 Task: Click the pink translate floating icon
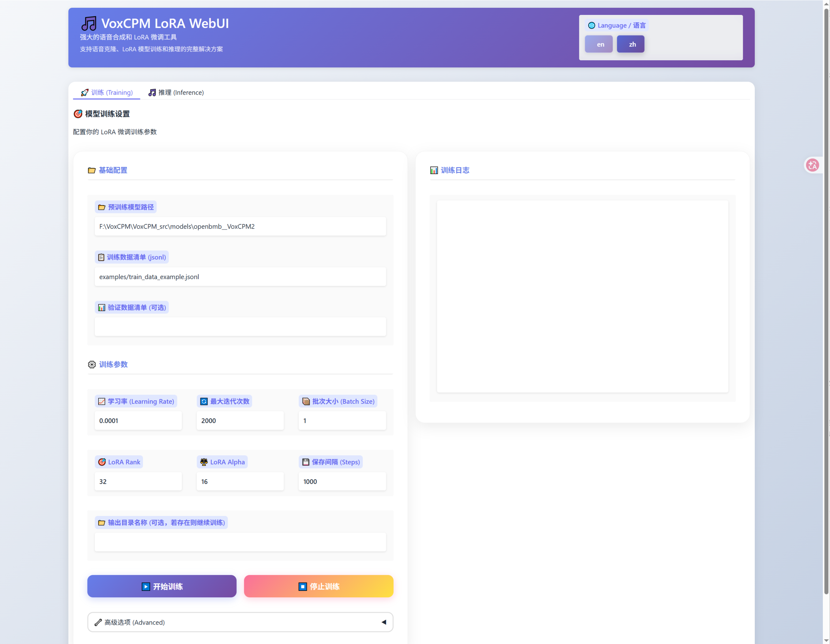pyautogui.click(x=812, y=165)
